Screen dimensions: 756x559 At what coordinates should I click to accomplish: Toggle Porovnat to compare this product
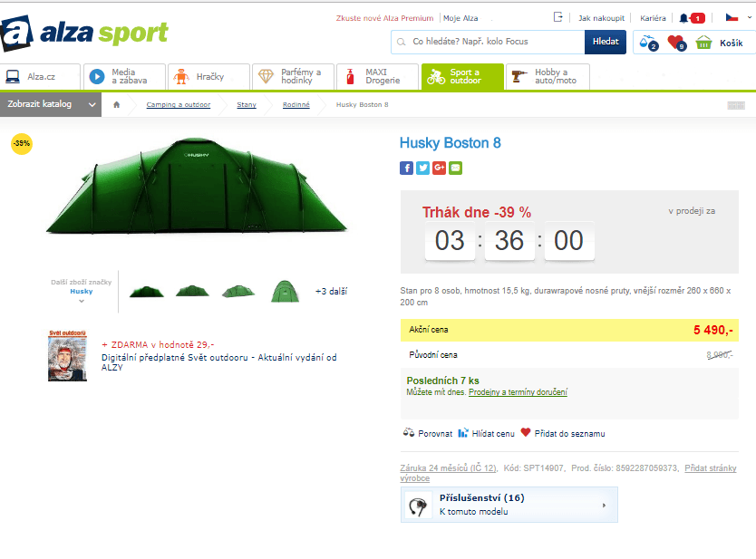point(427,433)
